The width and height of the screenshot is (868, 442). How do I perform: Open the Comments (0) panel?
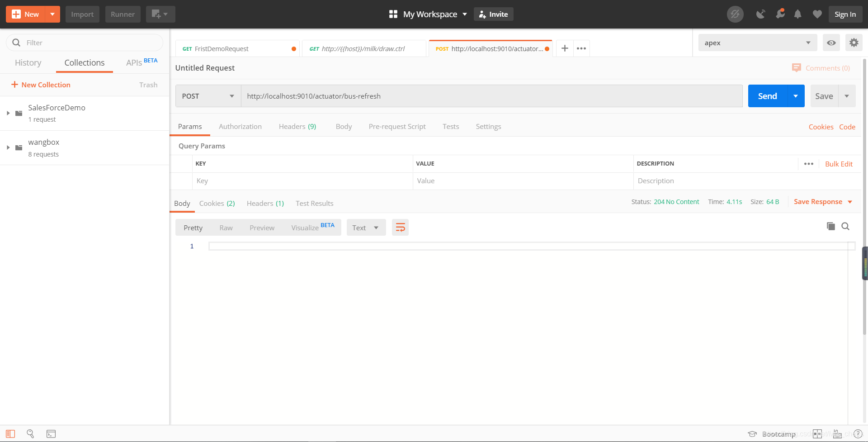pyautogui.click(x=821, y=68)
